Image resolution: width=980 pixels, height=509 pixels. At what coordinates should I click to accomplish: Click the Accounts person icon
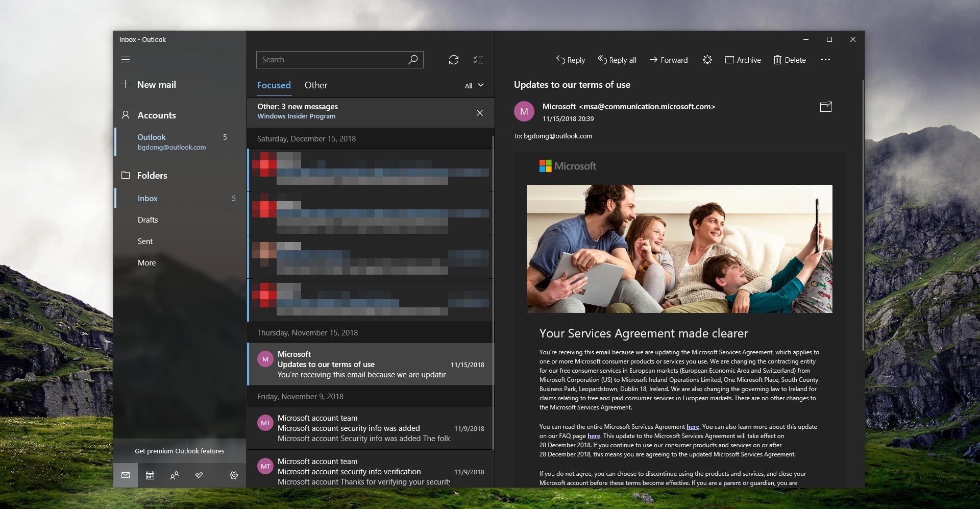[126, 115]
